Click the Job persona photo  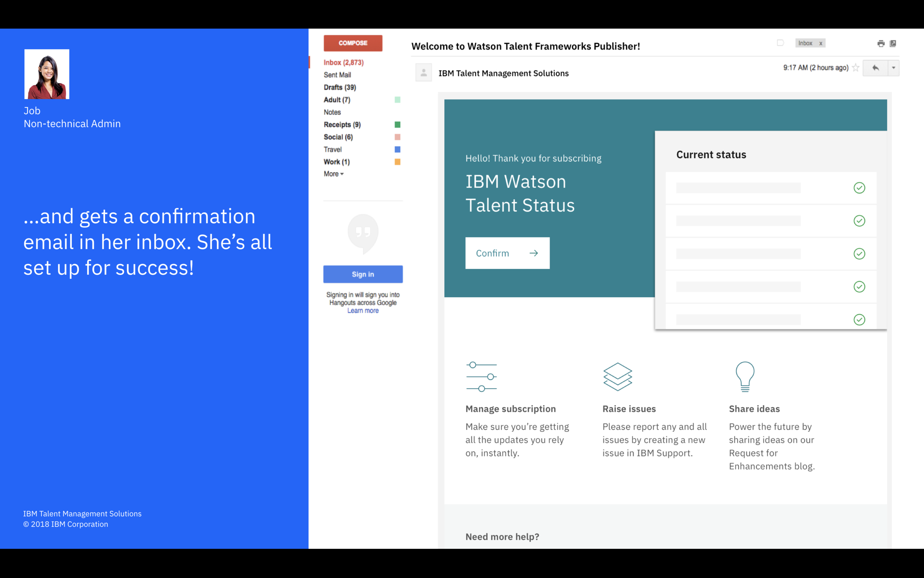pyautogui.click(x=47, y=74)
